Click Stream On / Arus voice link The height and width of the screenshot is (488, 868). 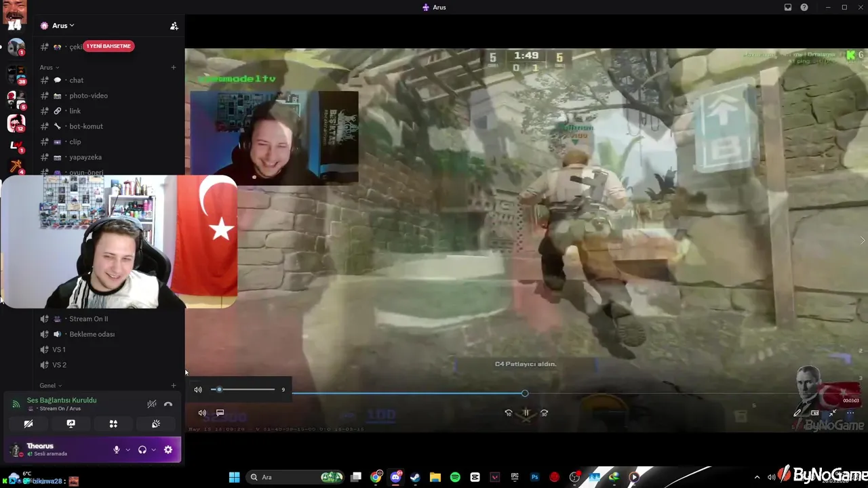[60, 409]
